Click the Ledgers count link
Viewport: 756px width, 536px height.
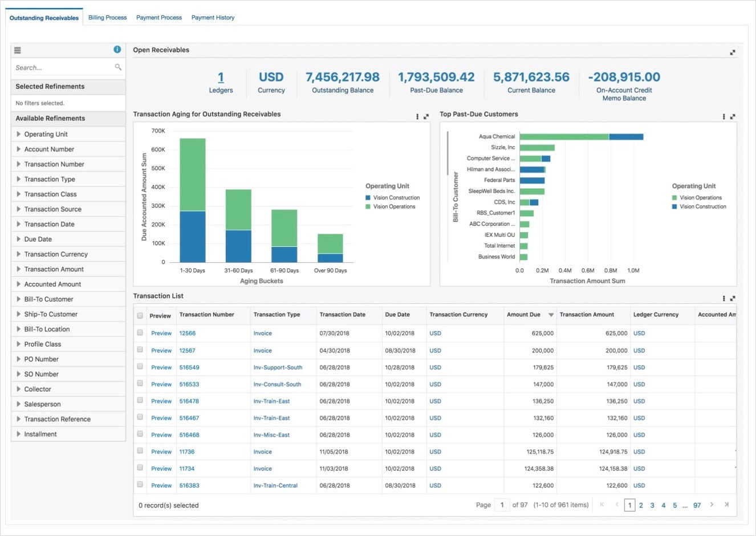221,77
